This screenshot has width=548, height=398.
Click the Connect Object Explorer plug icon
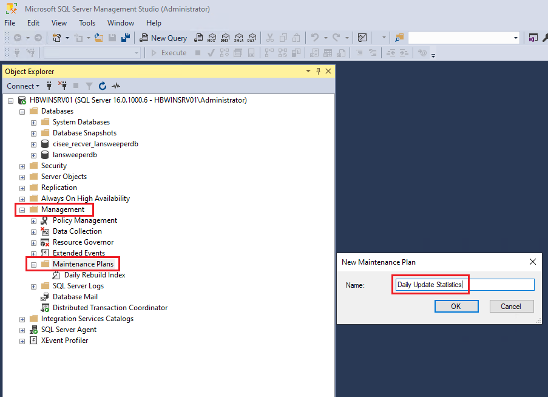[49, 86]
